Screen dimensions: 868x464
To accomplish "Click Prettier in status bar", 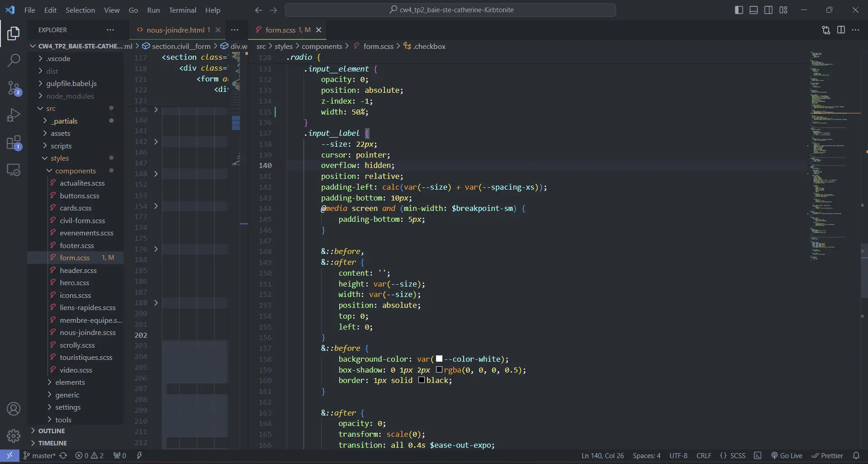I will pos(827,455).
